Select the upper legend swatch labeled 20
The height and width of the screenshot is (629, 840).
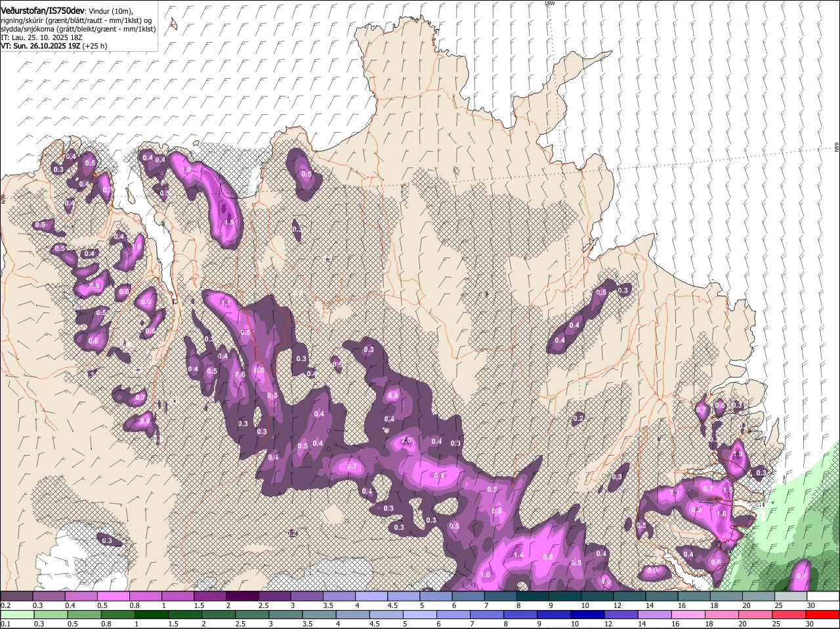759,596
